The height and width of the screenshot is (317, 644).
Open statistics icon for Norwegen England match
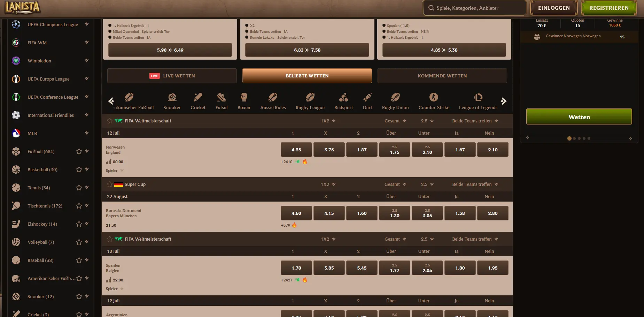109,162
